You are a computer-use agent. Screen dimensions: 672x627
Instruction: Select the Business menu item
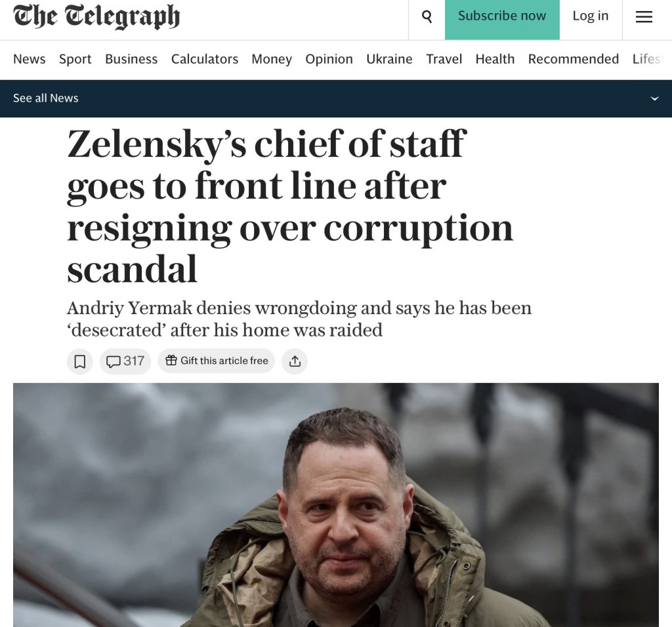click(131, 59)
